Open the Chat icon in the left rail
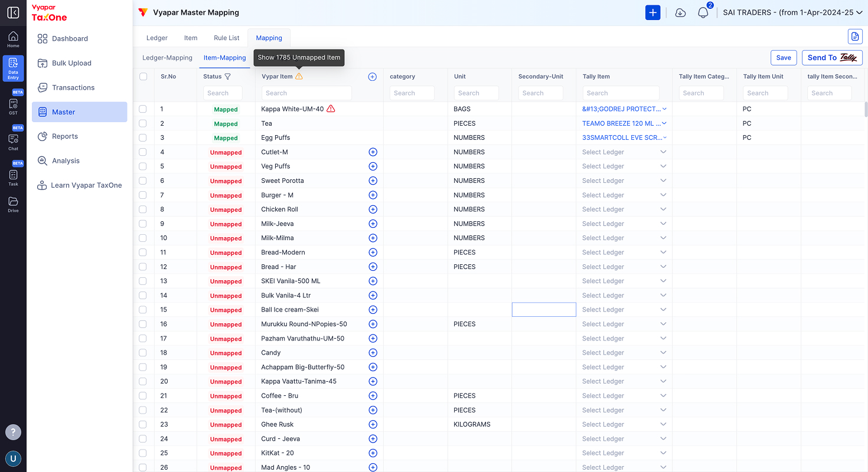The width and height of the screenshot is (868, 472). click(x=13, y=139)
